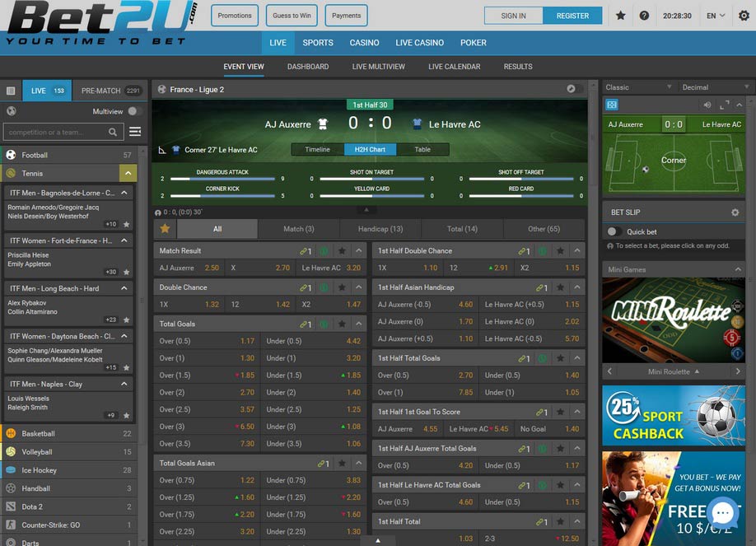Image resolution: width=756 pixels, height=546 pixels.
Task: Toggle switch in France Ligue 2 header
Action: pos(574,89)
